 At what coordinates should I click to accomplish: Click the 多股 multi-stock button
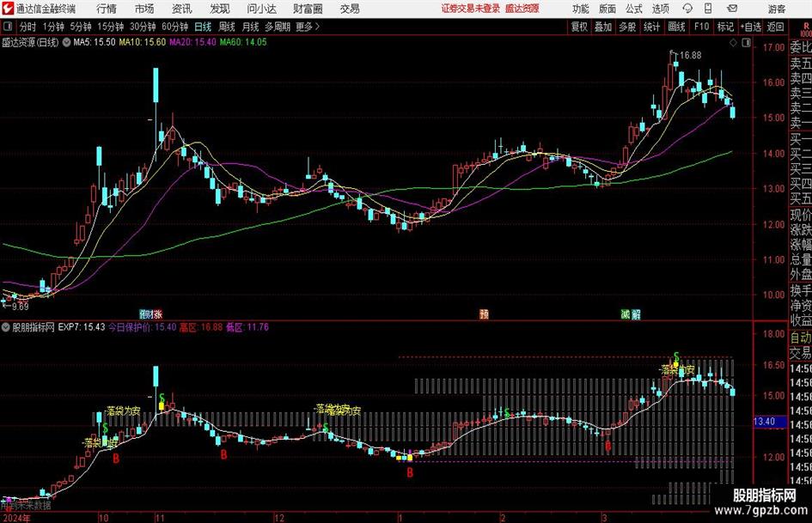627,27
